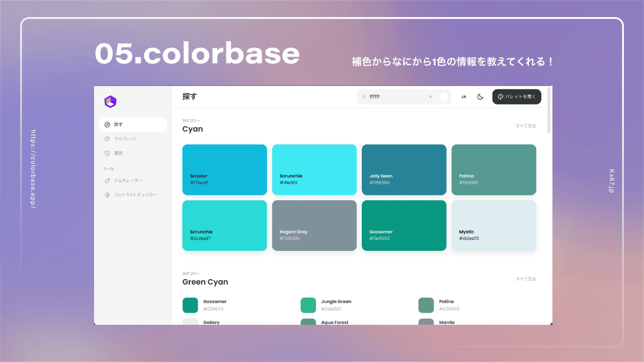Screen dimensions: 644x362
Task: Click すべて見る for the Green Cyan category
Action: click(x=526, y=279)
